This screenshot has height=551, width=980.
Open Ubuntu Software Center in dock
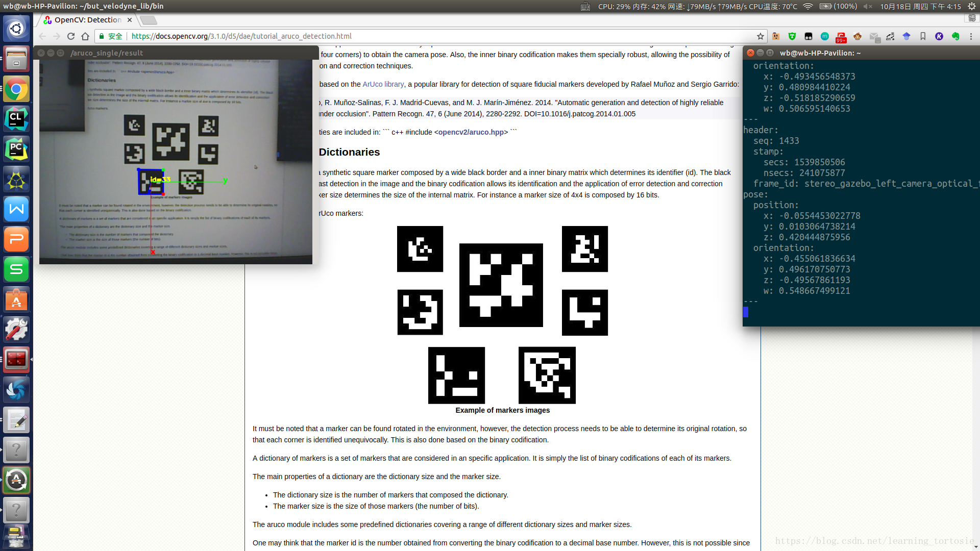[x=16, y=299]
